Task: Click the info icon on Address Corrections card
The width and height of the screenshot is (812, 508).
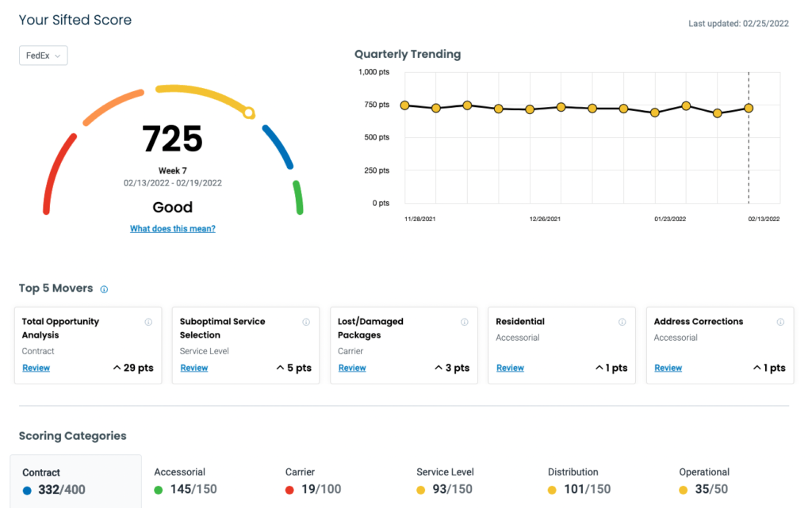Action: pos(780,322)
